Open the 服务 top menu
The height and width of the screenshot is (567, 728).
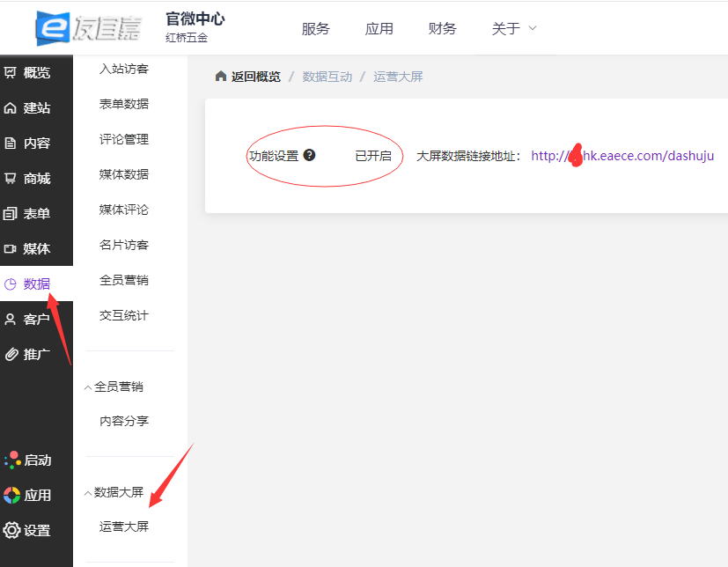tap(315, 29)
